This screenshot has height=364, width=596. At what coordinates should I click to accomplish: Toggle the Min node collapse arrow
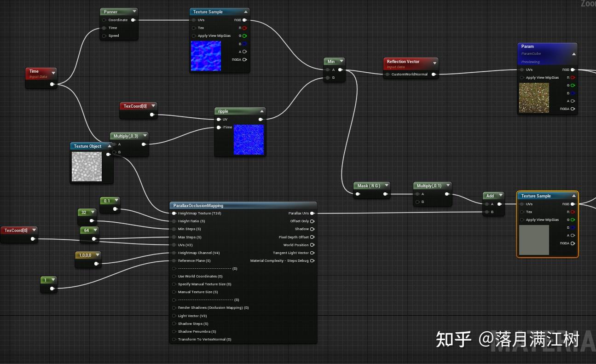(341, 61)
